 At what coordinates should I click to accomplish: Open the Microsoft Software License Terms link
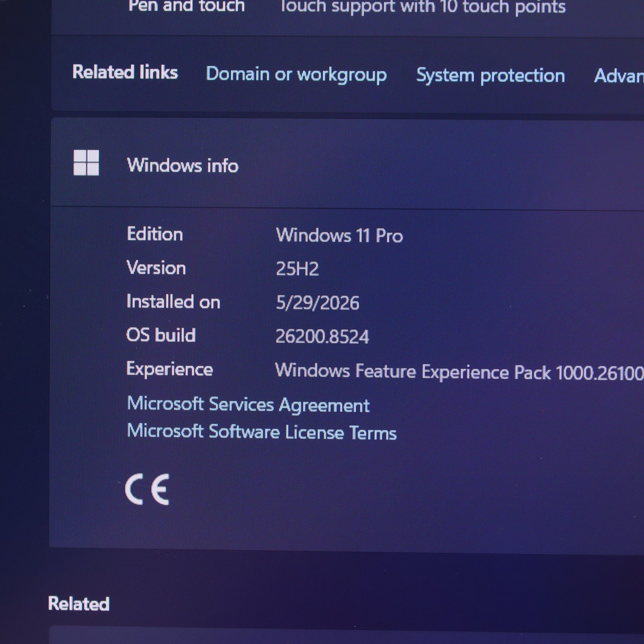[262, 432]
